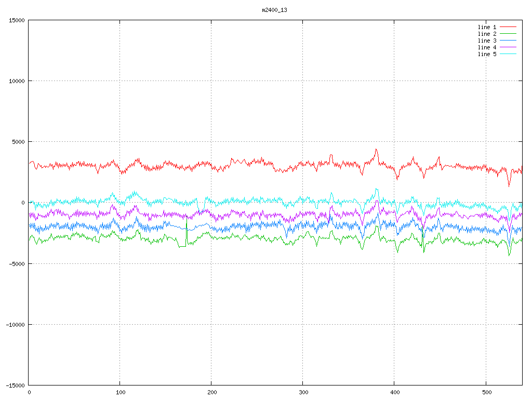Click the x-axis label 300
This screenshot has width=532, height=399.
pos(303,393)
